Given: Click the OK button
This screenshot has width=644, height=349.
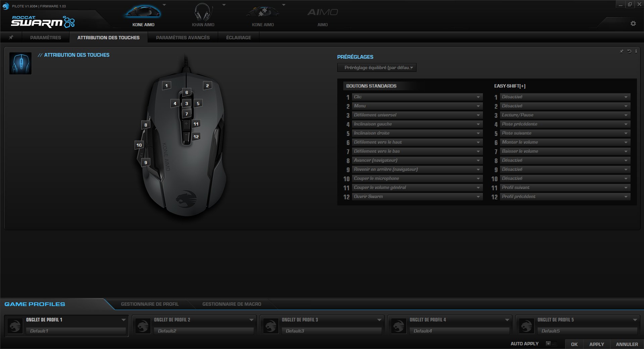Looking at the screenshot, I should pyautogui.click(x=574, y=344).
